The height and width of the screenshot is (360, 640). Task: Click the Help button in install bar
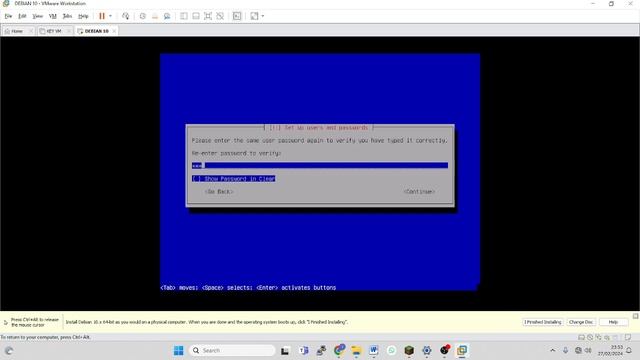point(613,322)
